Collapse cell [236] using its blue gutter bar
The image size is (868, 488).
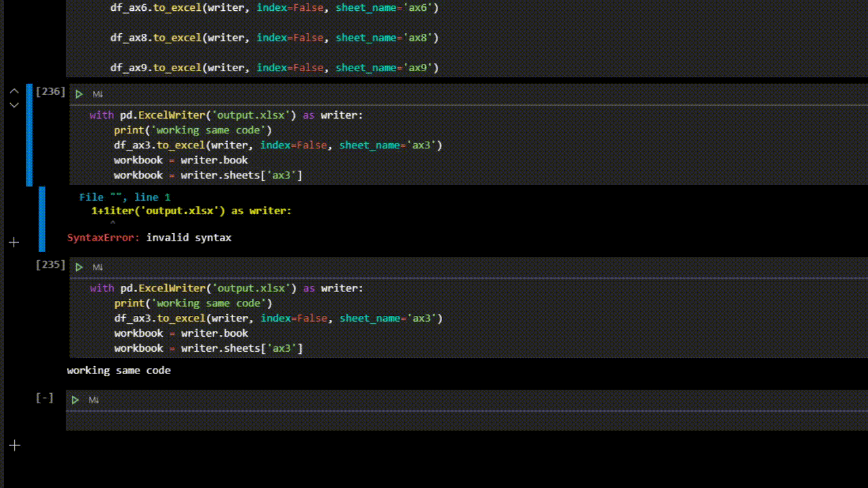pyautogui.click(x=28, y=136)
